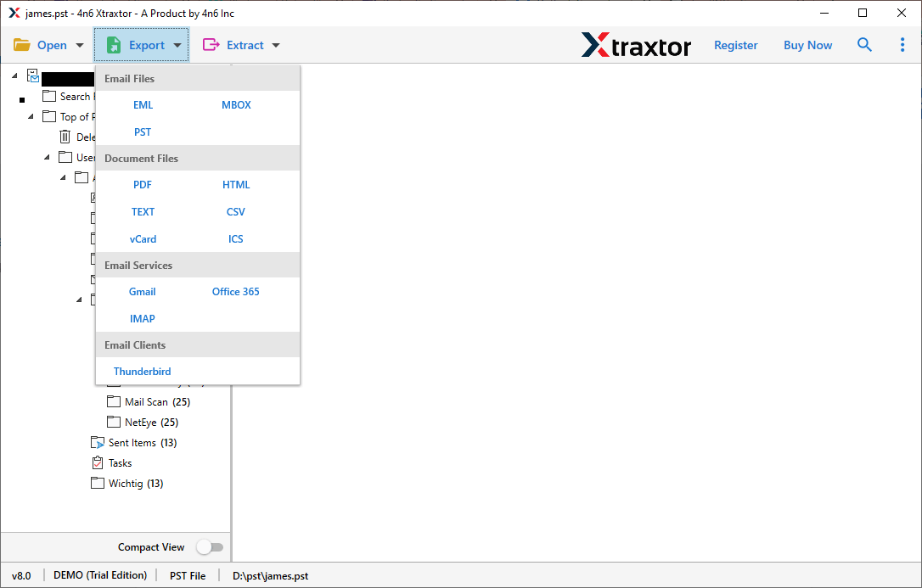Open the search magnifier icon
This screenshot has height=588, width=922.
[864, 44]
